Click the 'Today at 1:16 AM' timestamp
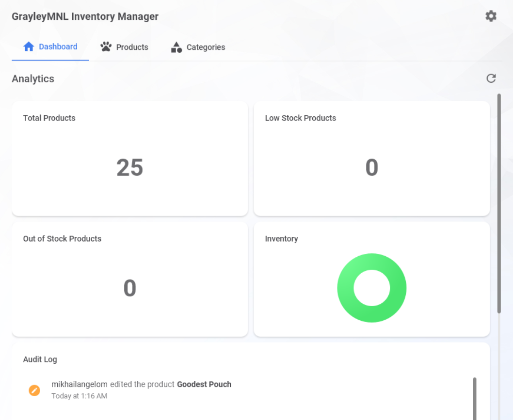The image size is (513, 420). pyautogui.click(x=79, y=396)
